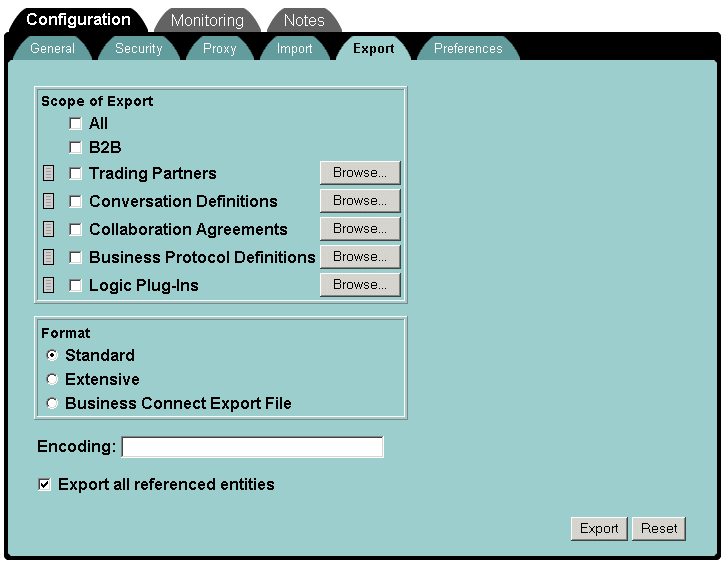Click Browse for Conversation Definitions
This screenshot has width=726, height=566.
tap(360, 201)
